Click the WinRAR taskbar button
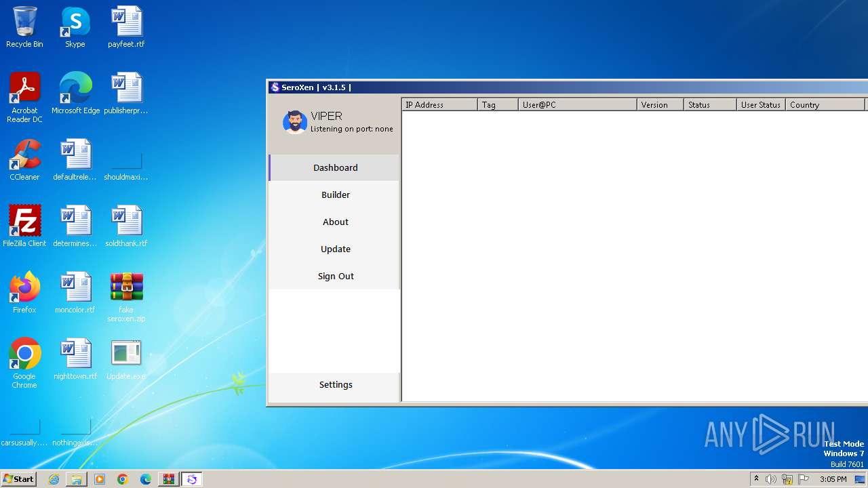 click(169, 479)
